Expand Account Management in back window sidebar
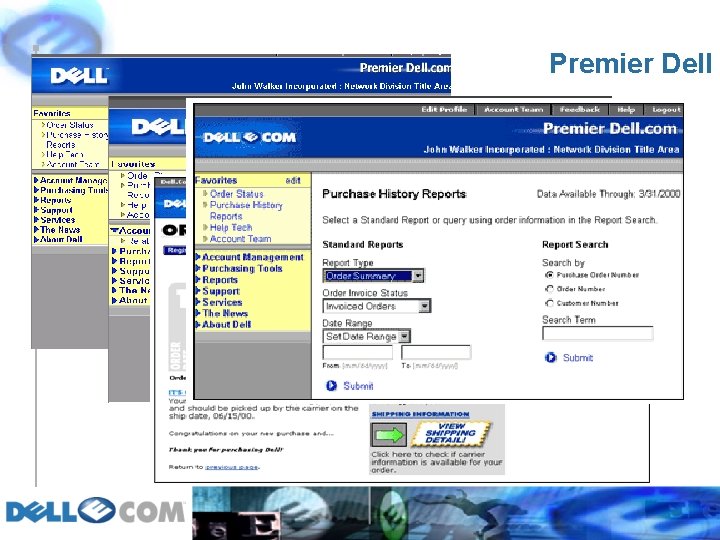720x540 pixels. [x=70, y=180]
